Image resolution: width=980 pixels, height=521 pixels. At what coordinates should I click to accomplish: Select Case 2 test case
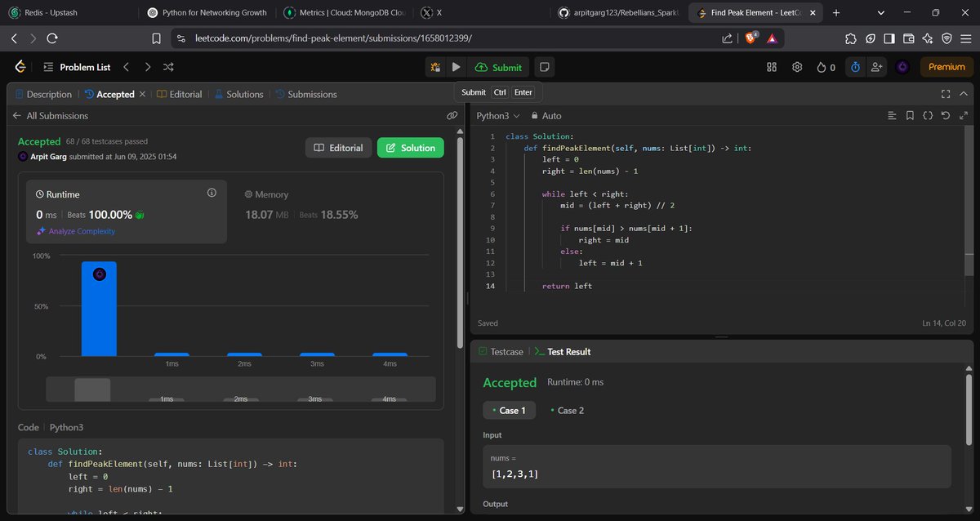click(567, 410)
